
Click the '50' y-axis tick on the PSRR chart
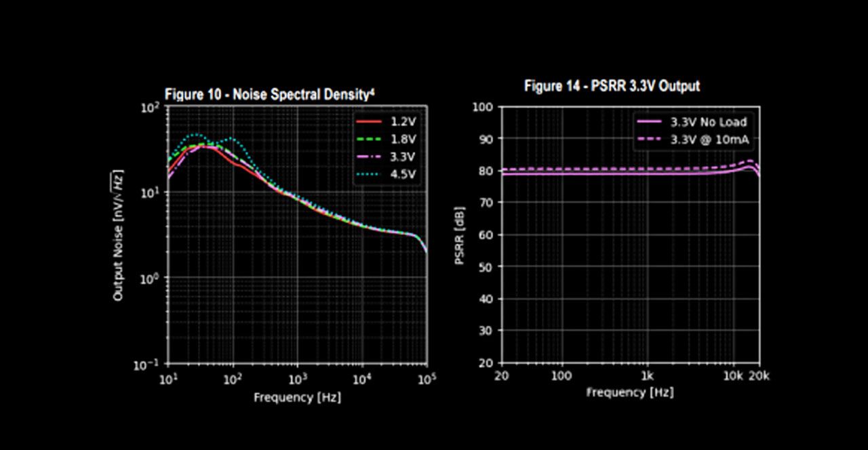(487, 266)
